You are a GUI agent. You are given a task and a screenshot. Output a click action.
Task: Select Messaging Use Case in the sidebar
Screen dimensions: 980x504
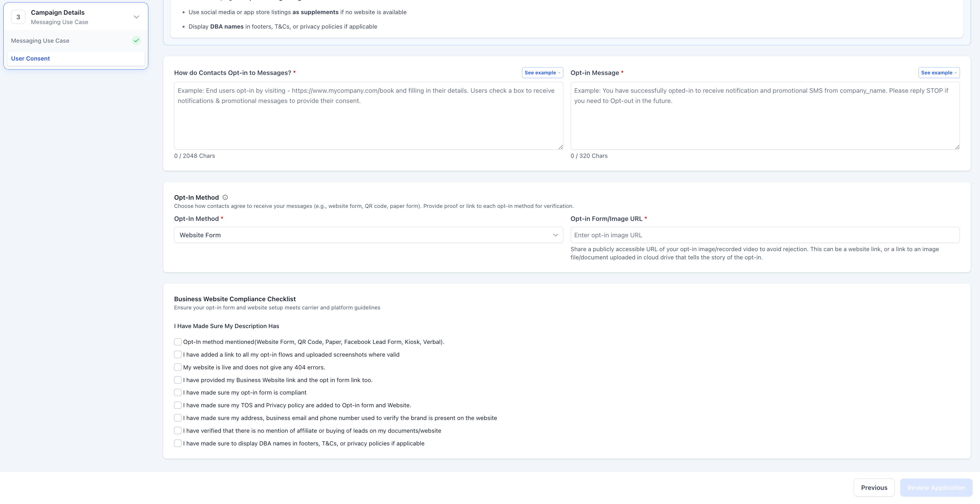40,40
